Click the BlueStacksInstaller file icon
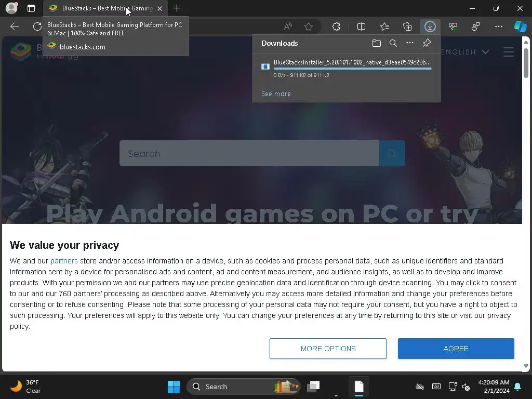532x399 pixels. (265, 66)
